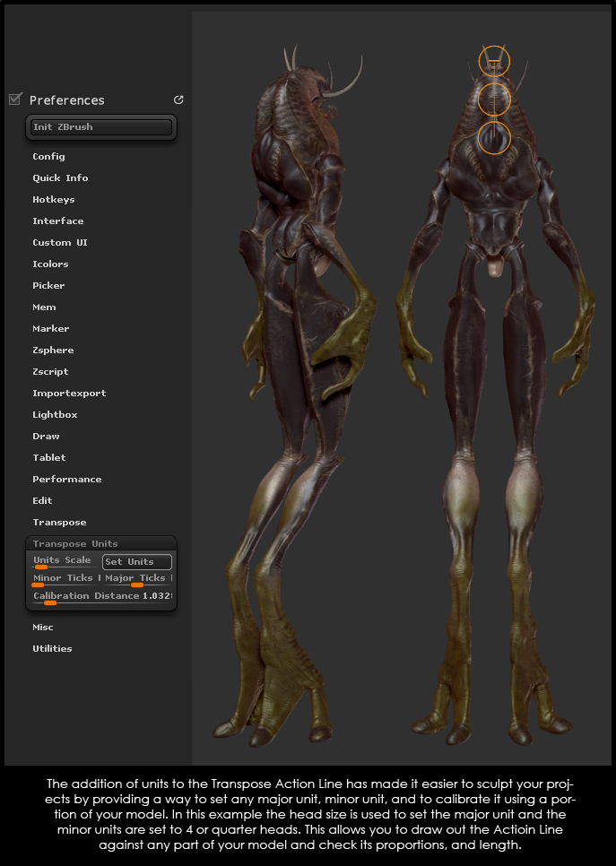Adjust the Major Ticks slider
Screen dimensions: 616x866
[x=138, y=579]
